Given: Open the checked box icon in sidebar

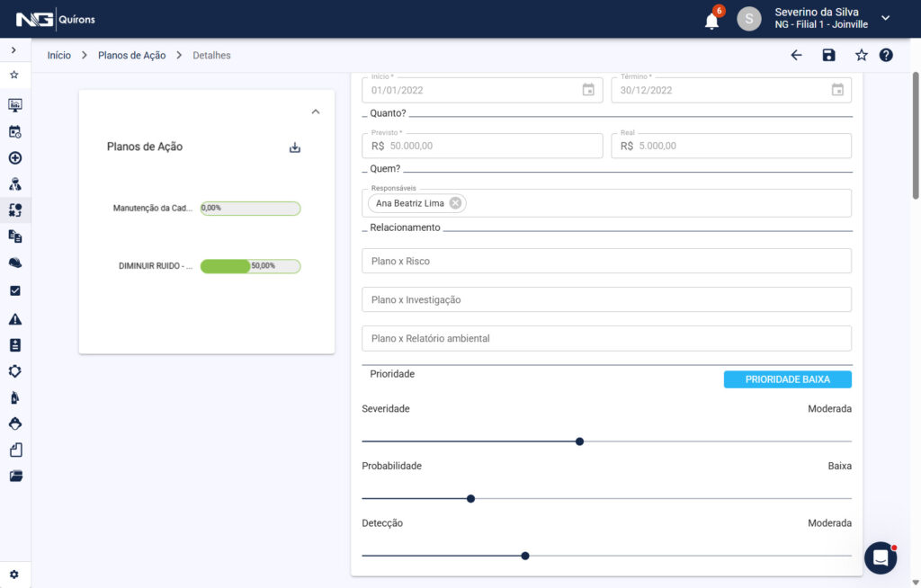Looking at the screenshot, I should point(15,290).
